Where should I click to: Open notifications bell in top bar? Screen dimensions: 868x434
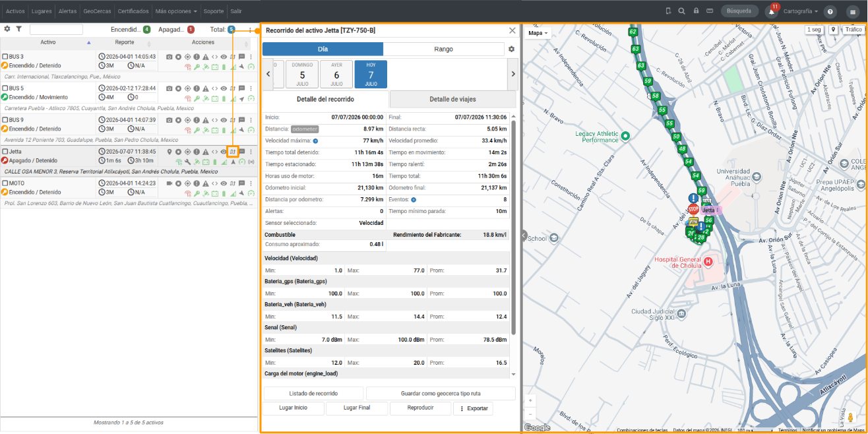coord(770,11)
